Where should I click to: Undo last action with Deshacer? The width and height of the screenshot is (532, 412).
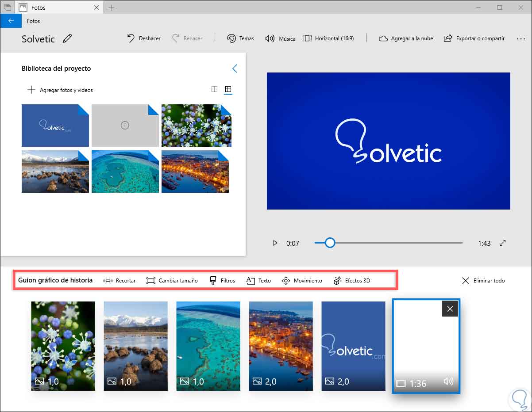point(144,38)
